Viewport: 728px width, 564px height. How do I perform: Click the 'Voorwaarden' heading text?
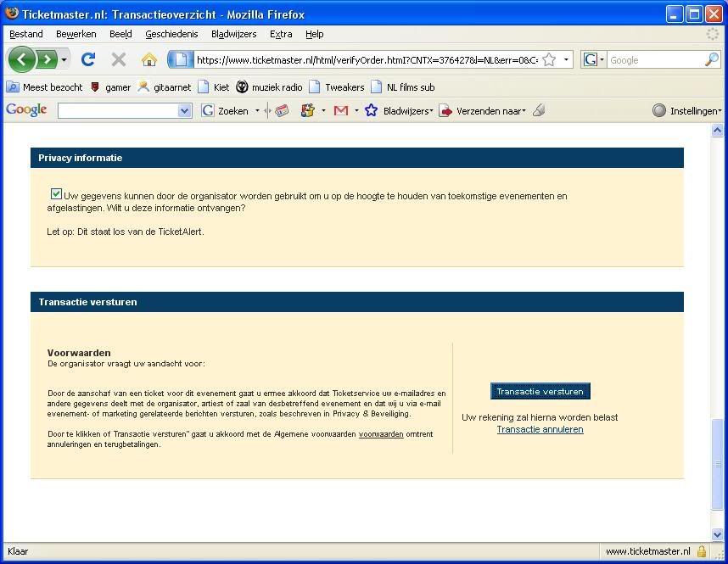(x=79, y=353)
